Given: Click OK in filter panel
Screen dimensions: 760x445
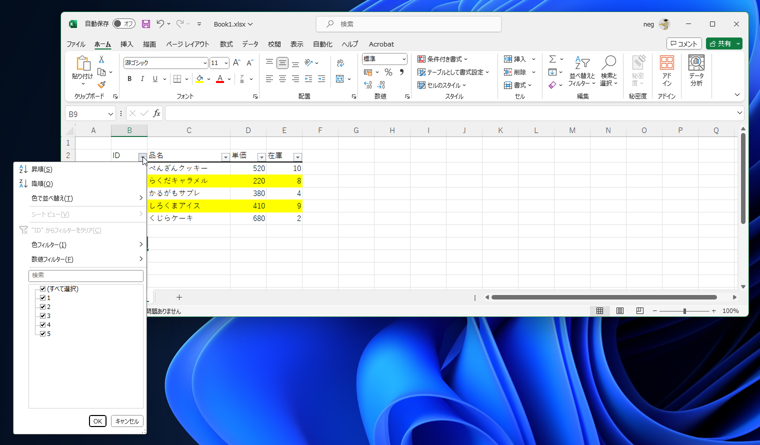Looking at the screenshot, I should [x=97, y=421].
